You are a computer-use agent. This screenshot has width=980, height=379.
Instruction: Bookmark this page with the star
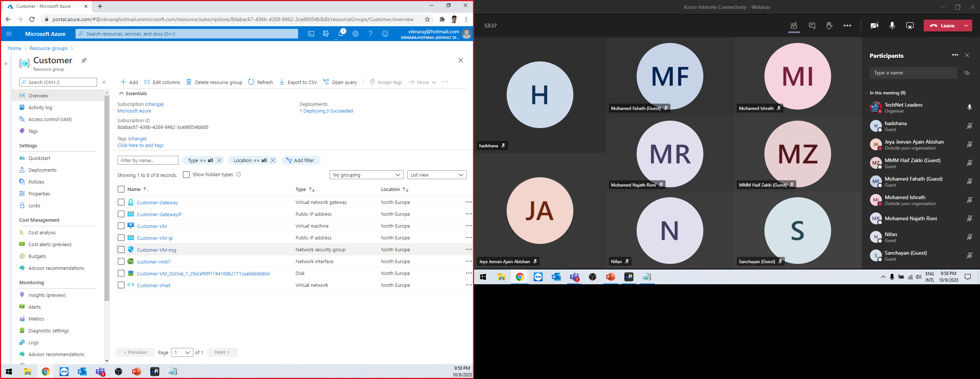point(428,19)
